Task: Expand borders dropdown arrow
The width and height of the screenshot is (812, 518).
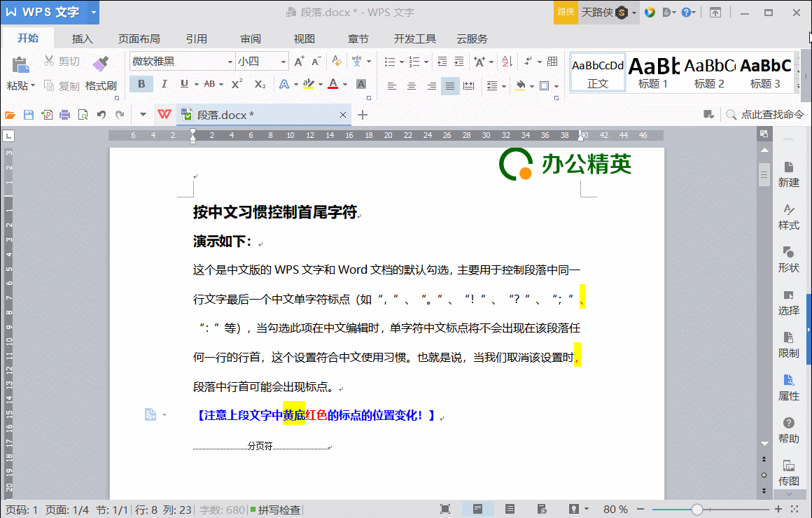Action: pyautogui.click(x=556, y=86)
